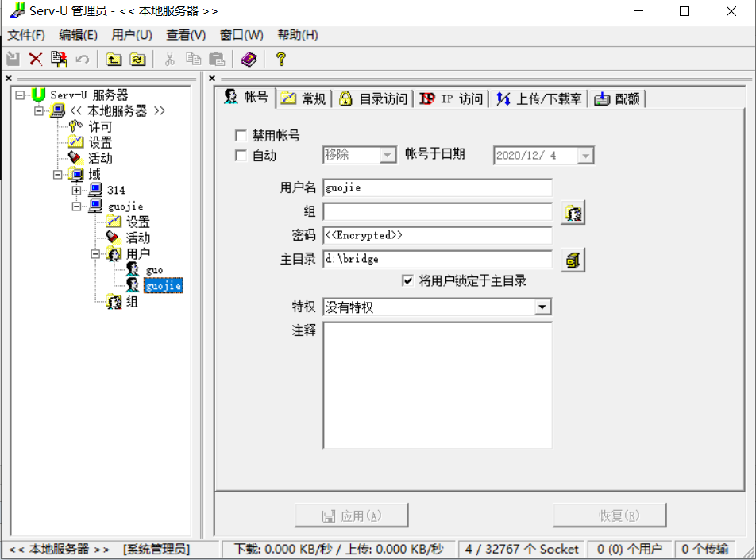Click the guo user icon in tree
Viewport: 756px width, 560px height.
(x=133, y=269)
